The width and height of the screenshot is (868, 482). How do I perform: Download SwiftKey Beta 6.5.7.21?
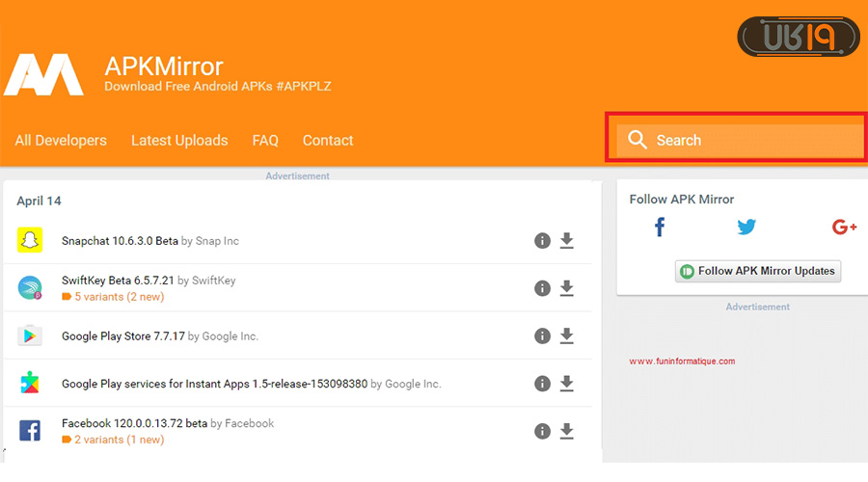pyautogui.click(x=567, y=288)
